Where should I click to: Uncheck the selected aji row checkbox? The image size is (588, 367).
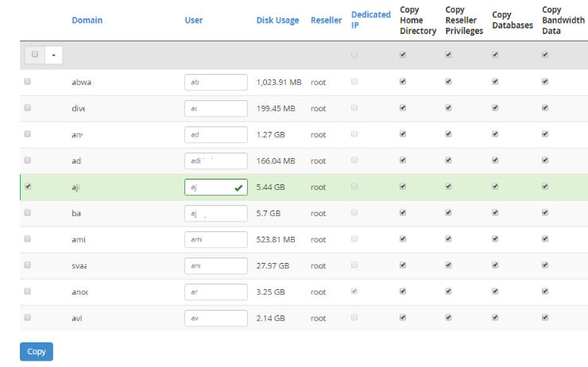coord(28,187)
